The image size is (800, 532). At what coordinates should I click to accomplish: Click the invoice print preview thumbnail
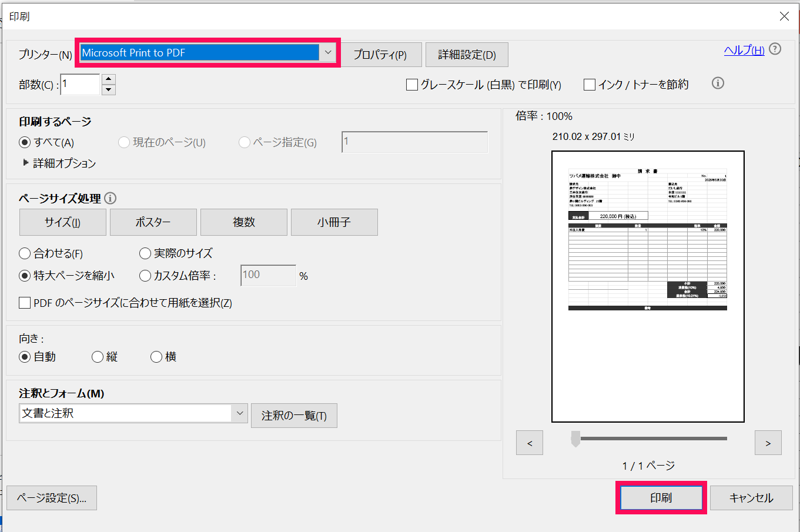click(x=648, y=286)
